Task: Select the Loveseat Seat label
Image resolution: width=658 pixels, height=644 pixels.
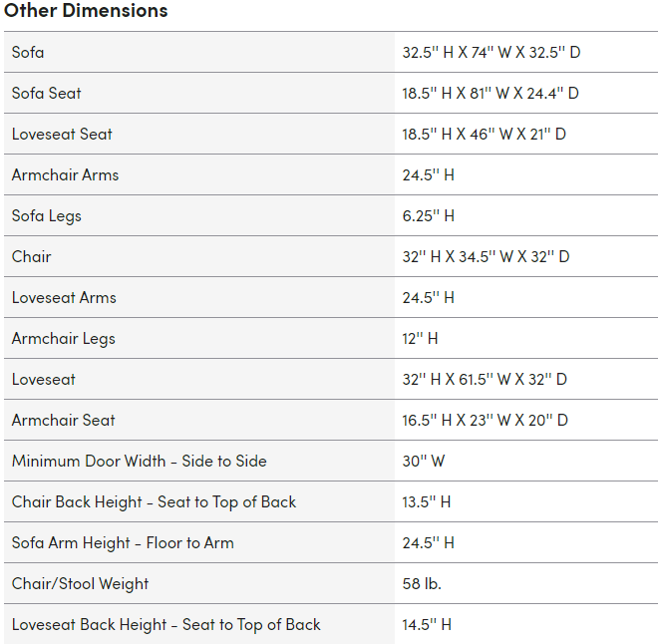Action: pyautogui.click(x=62, y=135)
